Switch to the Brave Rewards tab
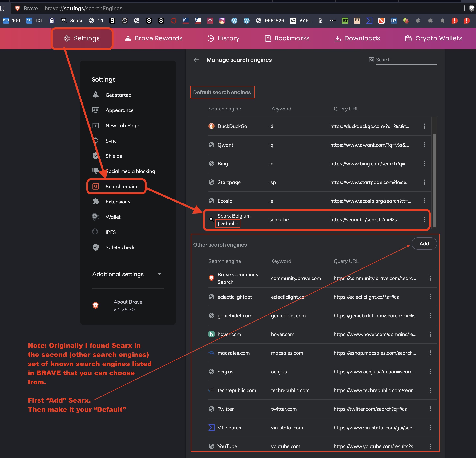 click(153, 38)
